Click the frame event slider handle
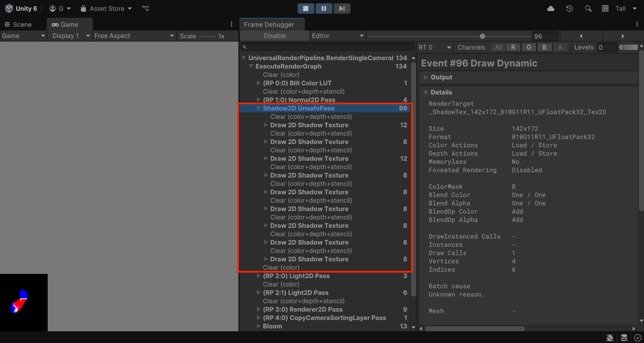Image resolution: width=644 pixels, height=343 pixels. pyautogui.click(x=482, y=36)
